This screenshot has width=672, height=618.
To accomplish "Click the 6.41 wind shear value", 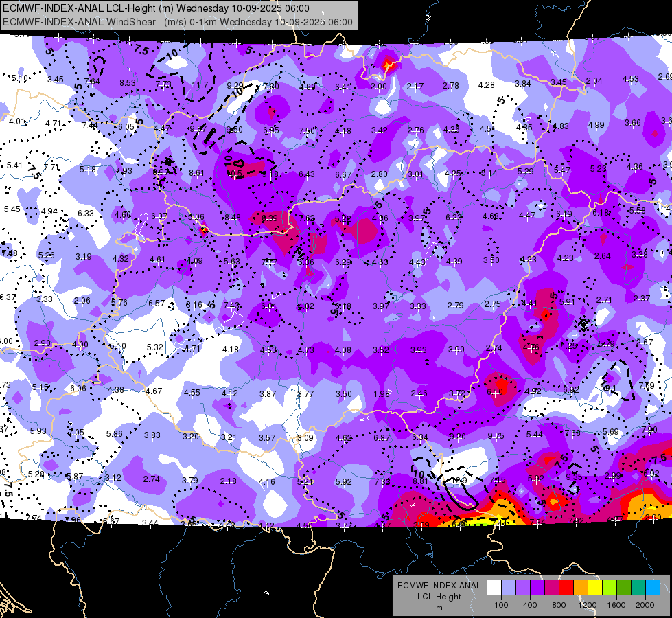I will point(343,87).
